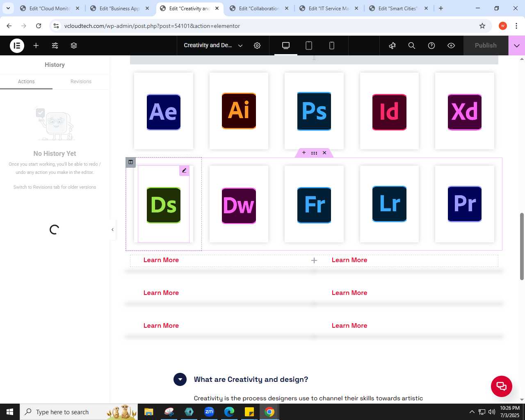Open Chrome profile avatar W
Viewport: 525px width, 420px height.
503,26
